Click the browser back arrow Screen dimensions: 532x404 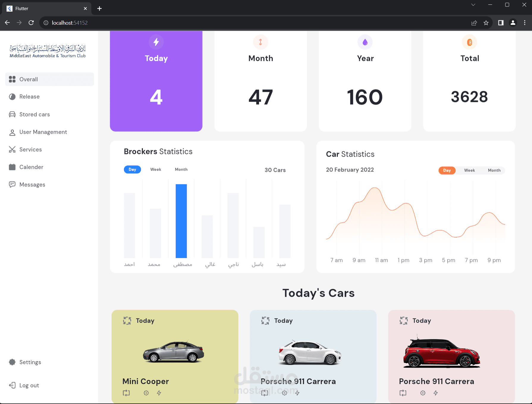(x=7, y=23)
